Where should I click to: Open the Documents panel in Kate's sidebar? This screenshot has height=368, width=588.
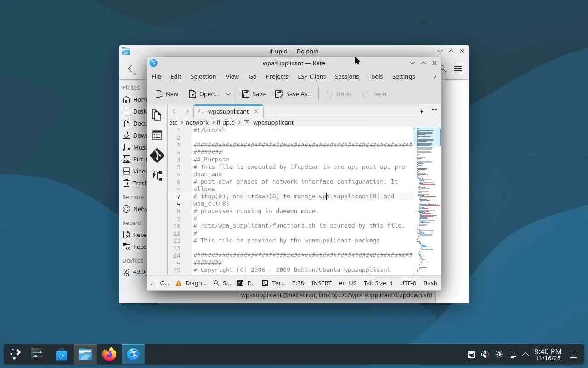(157, 115)
